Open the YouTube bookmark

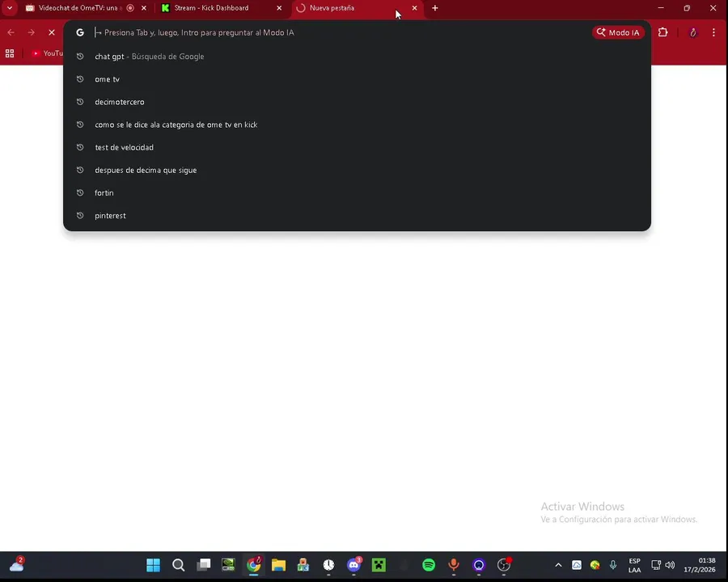pyautogui.click(x=48, y=53)
